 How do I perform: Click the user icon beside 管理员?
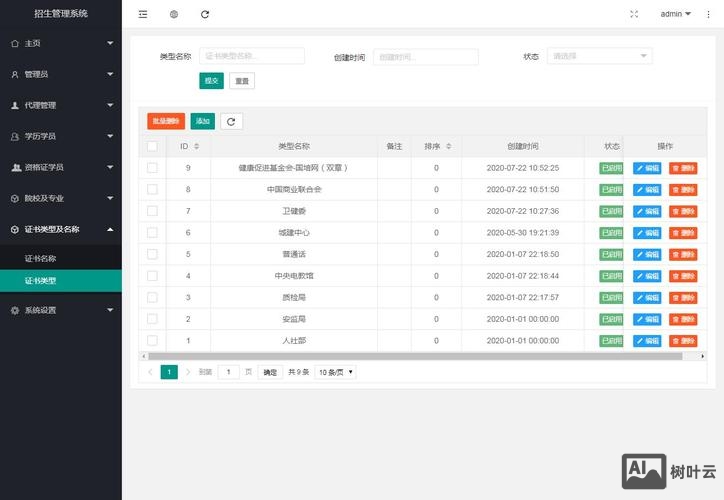pos(15,74)
